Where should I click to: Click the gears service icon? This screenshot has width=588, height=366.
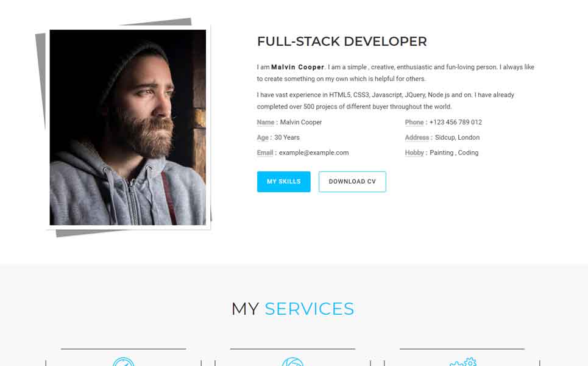point(462,362)
